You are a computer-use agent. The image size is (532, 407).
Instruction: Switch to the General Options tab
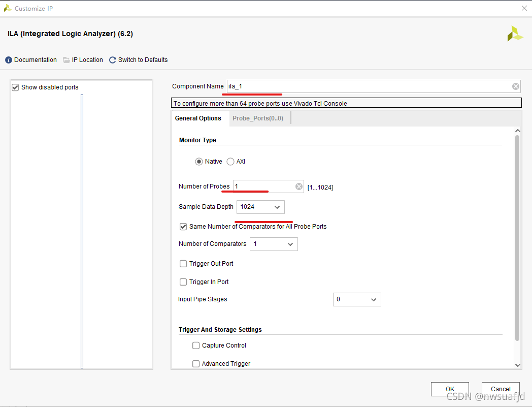pos(198,118)
